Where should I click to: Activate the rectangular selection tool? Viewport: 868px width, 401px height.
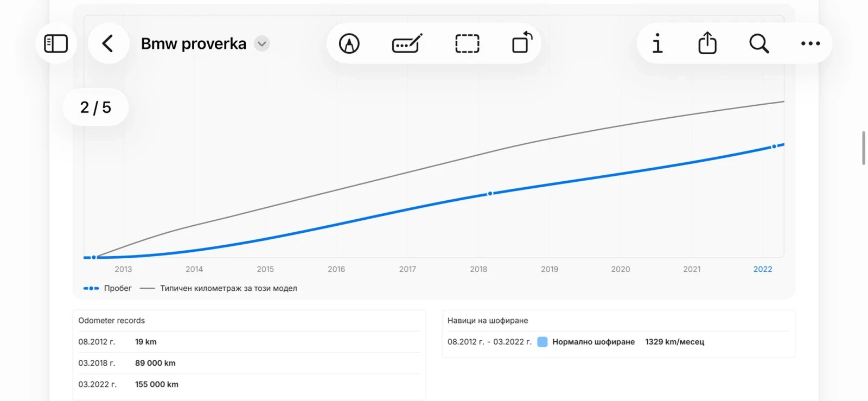[x=467, y=43]
